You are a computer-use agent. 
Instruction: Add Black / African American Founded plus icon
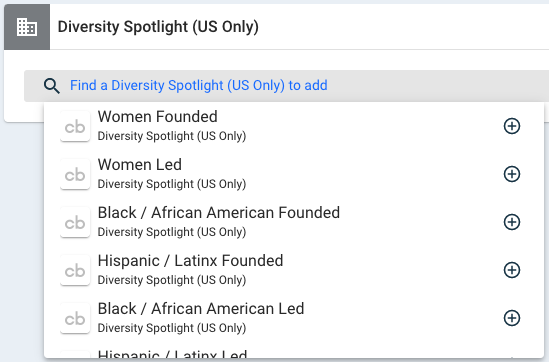[x=512, y=222]
